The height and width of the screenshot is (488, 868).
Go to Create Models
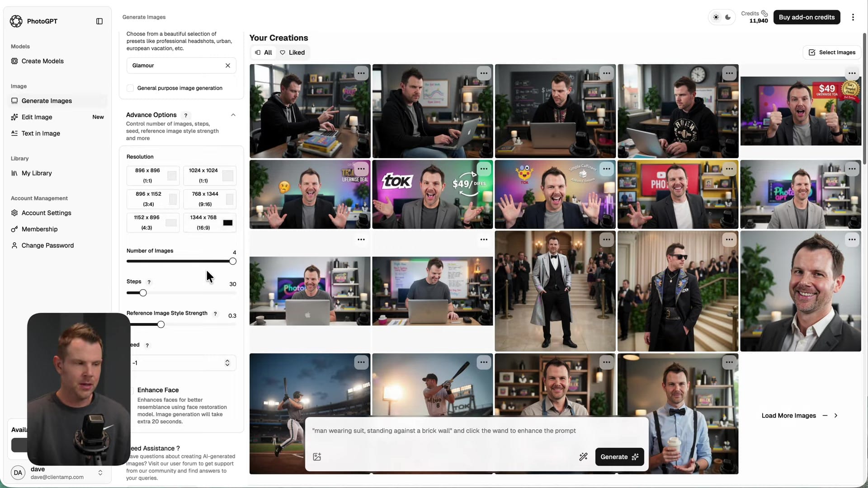57,61
